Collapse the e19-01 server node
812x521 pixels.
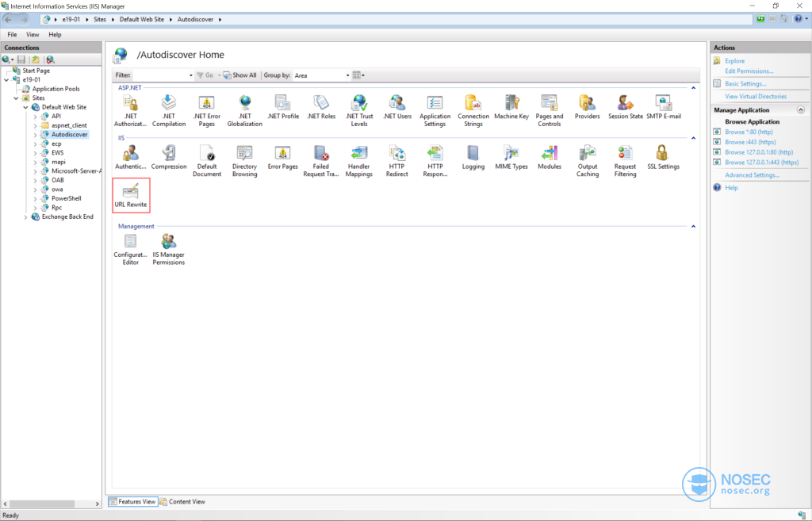(6, 80)
